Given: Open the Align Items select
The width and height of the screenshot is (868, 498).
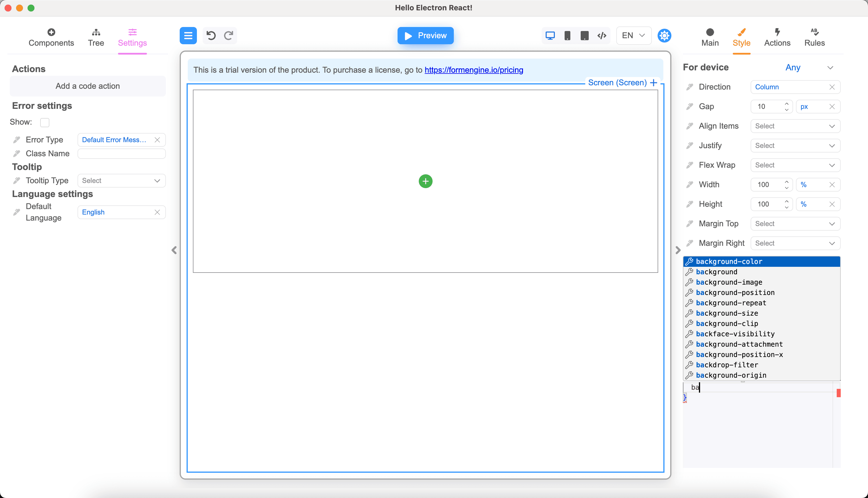Looking at the screenshot, I should [x=795, y=126].
